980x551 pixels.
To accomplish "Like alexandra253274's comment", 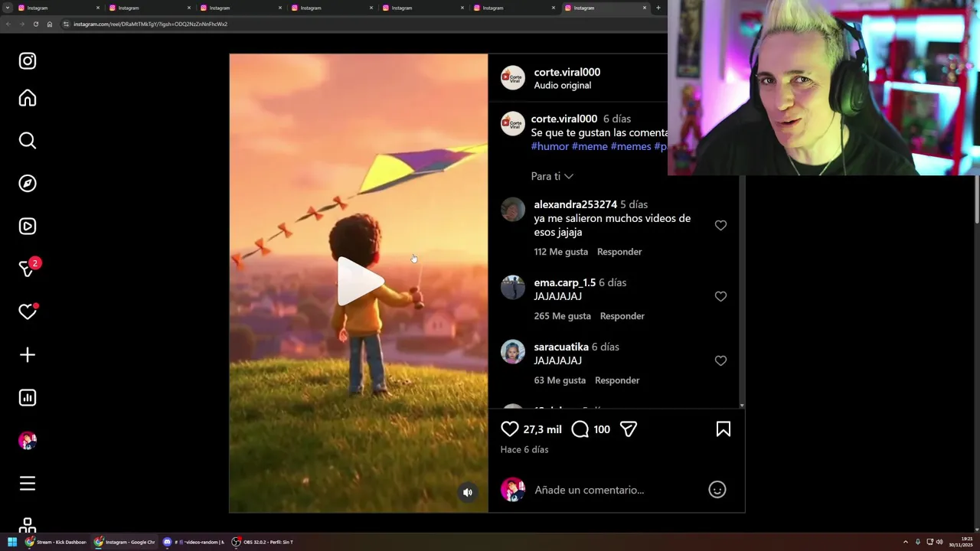I will point(720,225).
